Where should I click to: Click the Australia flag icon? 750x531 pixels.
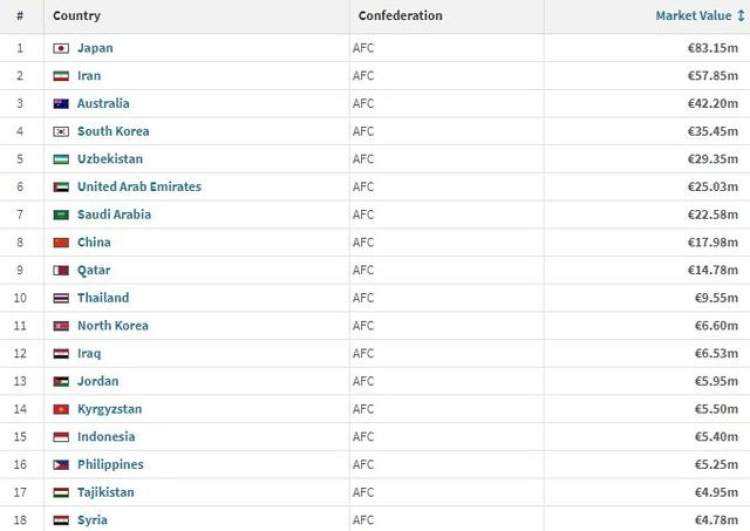61,104
